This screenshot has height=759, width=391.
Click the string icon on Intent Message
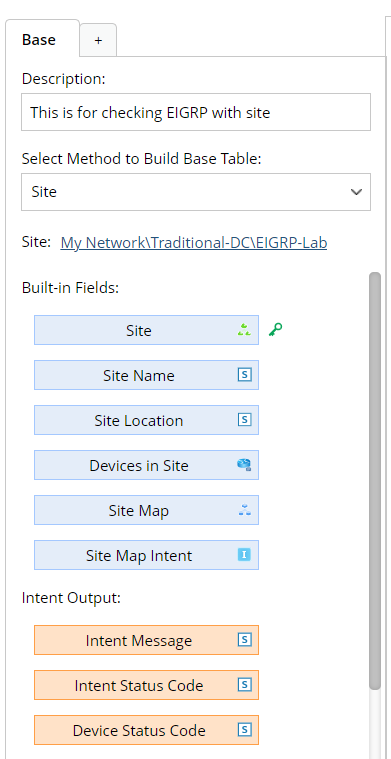click(244, 640)
